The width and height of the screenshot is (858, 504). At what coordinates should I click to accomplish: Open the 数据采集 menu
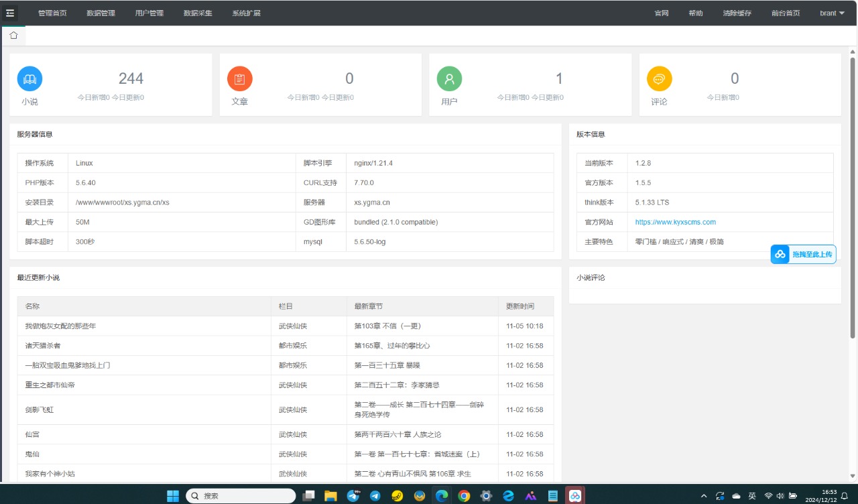point(198,13)
